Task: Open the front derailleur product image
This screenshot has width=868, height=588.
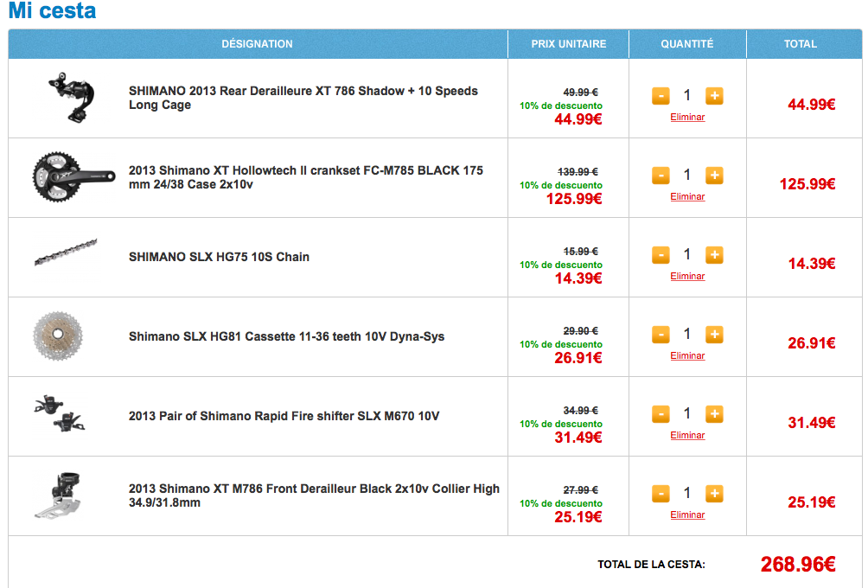Action: (58, 495)
